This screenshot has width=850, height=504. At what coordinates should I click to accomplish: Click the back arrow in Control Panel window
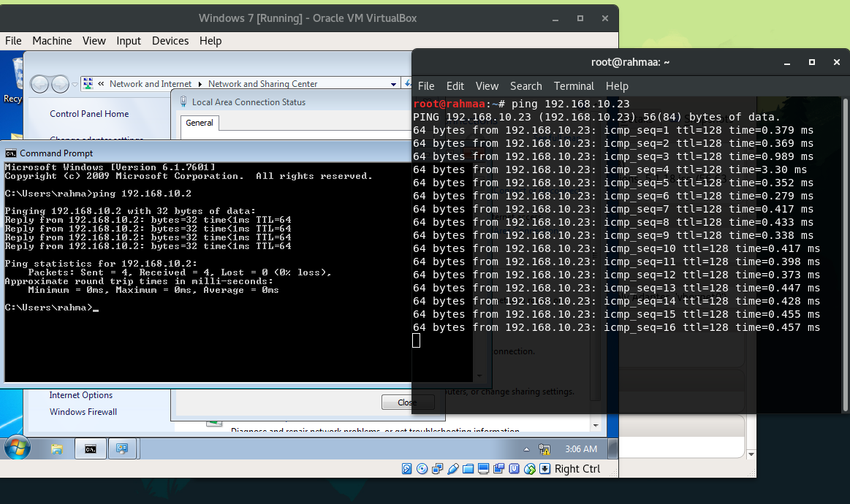[x=39, y=84]
